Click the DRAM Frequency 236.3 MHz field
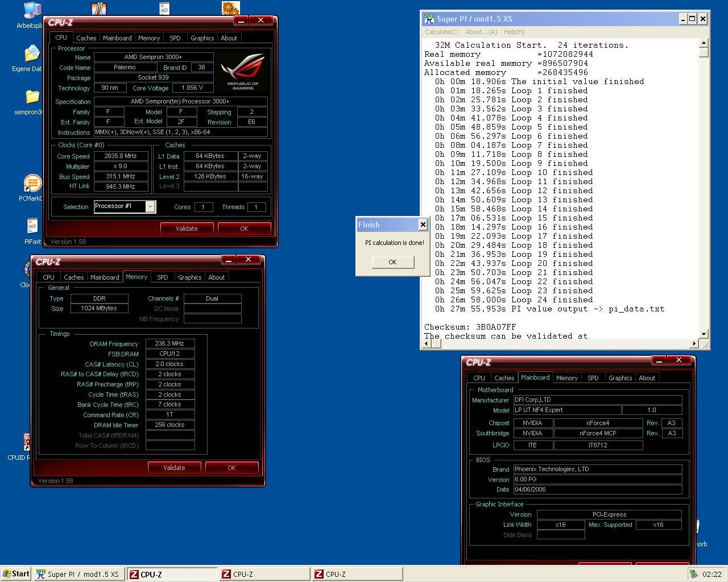Viewport: 728px width, 582px height. [170, 344]
